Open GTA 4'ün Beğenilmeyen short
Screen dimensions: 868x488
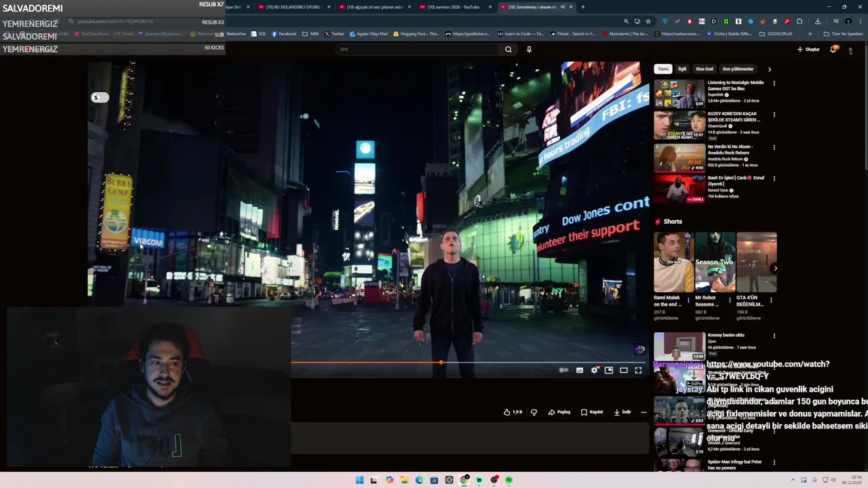click(x=756, y=262)
